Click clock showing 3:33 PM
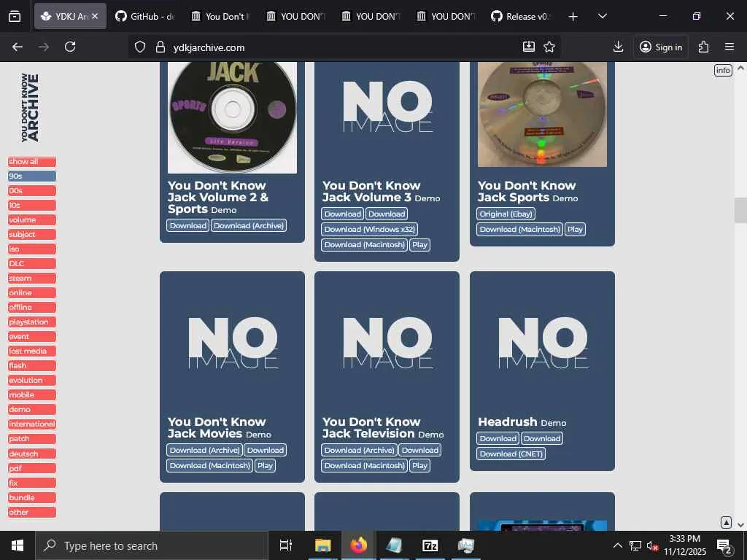Screen dimensions: 747x560 [x=684, y=545]
